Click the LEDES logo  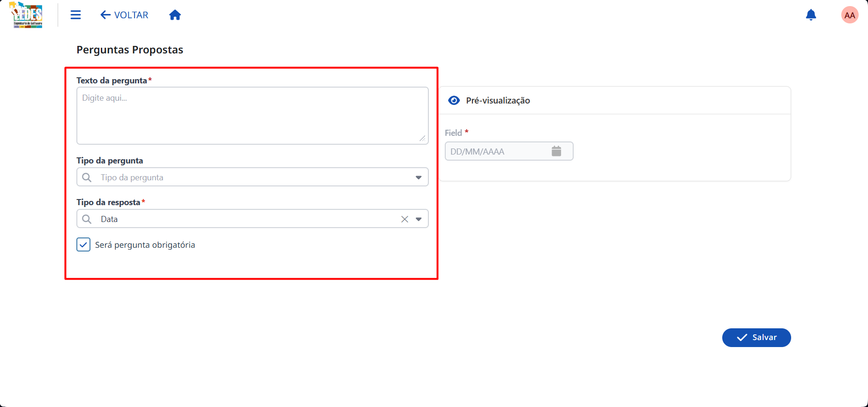point(26,15)
